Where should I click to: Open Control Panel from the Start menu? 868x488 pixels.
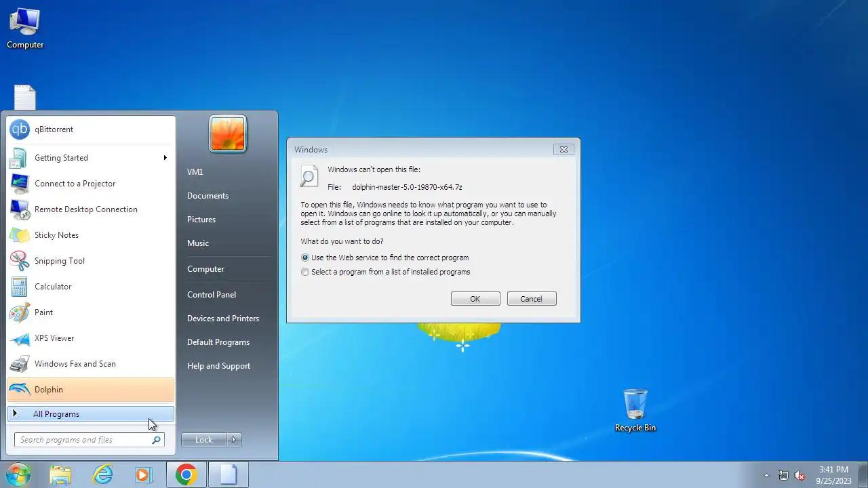point(212,295)
